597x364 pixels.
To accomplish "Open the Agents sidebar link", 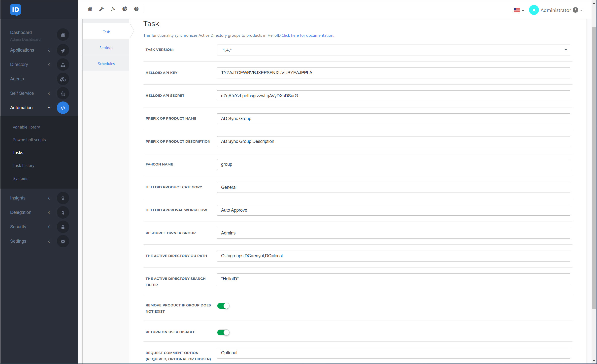I will click(x=17, y=79).
